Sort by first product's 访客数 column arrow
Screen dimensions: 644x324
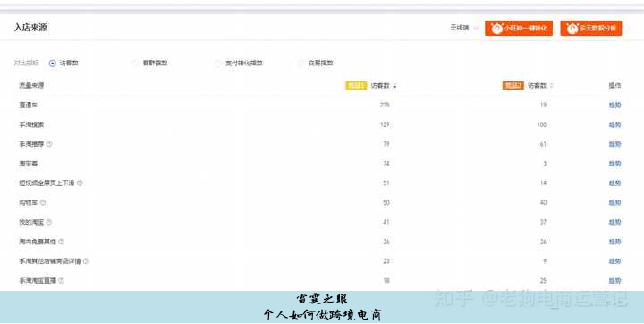[x=394, y=86]
